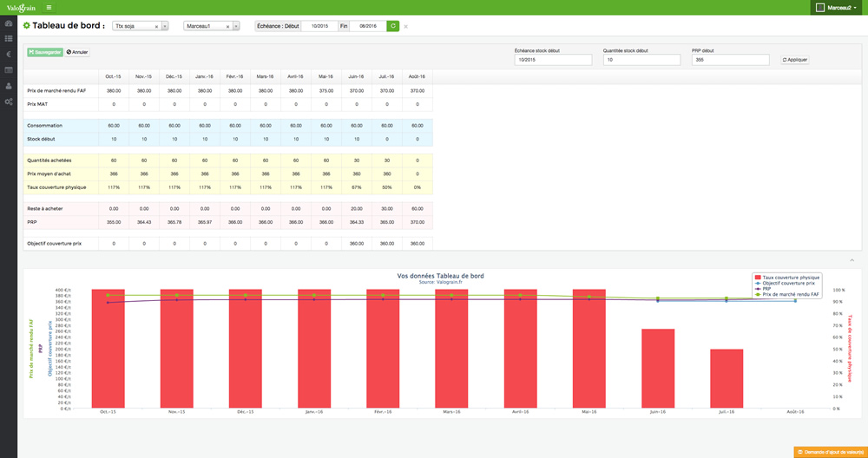Screen dimensions: 868x458
Task: Collapse the chart panel using chevron
Action: tap(851, 260)
